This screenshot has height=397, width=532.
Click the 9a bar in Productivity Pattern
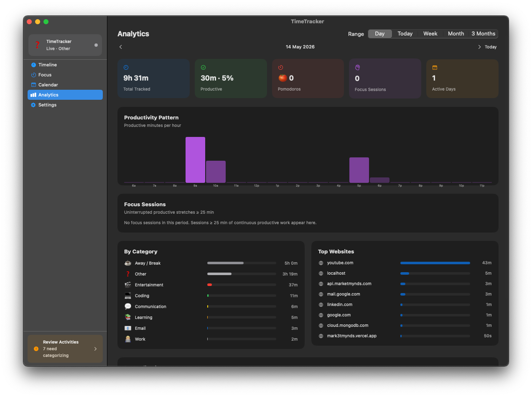[x=195, y=160]
